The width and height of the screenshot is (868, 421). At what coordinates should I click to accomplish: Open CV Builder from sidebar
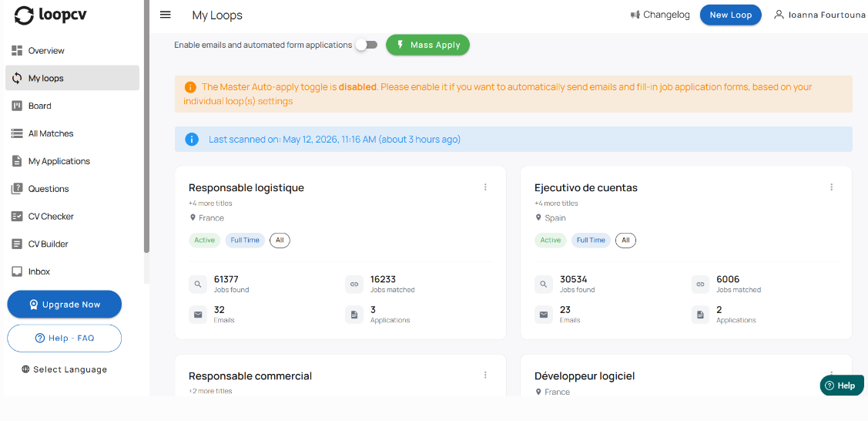(x=72, y=244)
